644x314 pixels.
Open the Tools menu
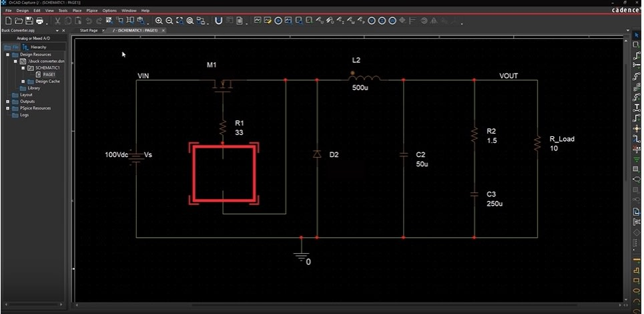tap(63, 10)
